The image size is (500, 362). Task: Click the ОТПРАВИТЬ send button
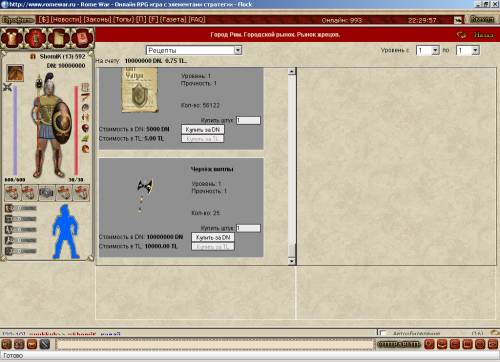[399, 344]
